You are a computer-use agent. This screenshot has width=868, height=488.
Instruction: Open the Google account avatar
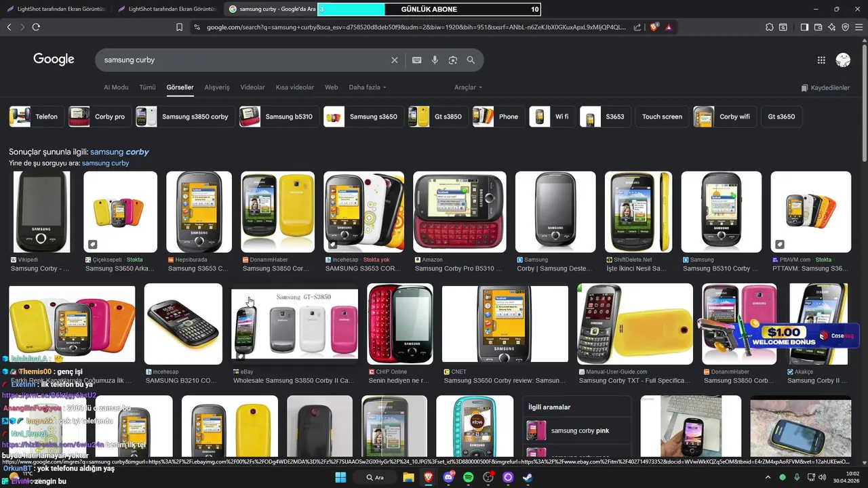click(x=844, y=60)
